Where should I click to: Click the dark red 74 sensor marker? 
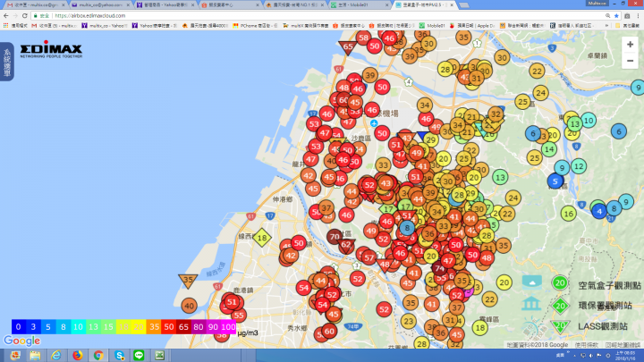click(x=439, y=269)
